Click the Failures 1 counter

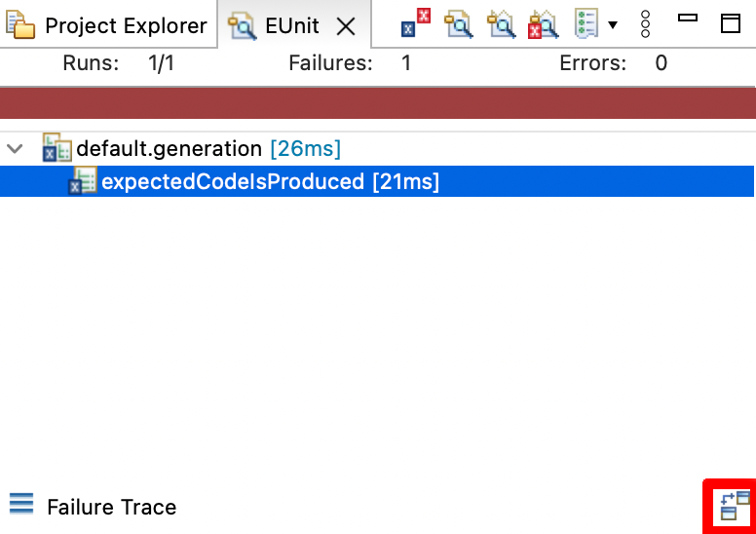(x=350, y=63)
